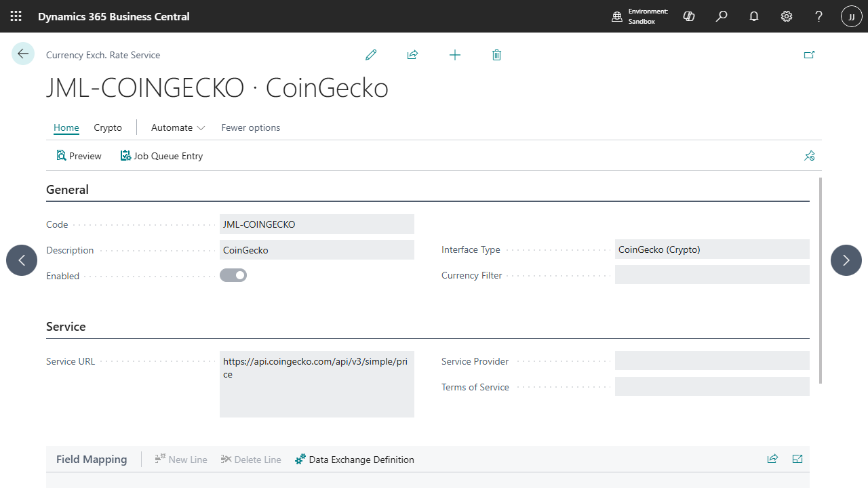Pin the action bar with the pushpin

[809, 155]
